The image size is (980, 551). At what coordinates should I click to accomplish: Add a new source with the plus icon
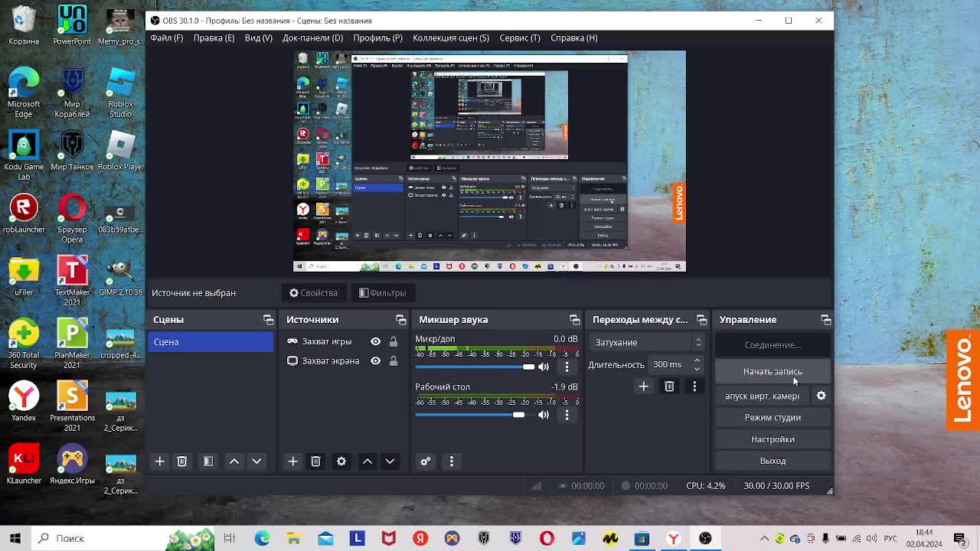coord(292,461)
